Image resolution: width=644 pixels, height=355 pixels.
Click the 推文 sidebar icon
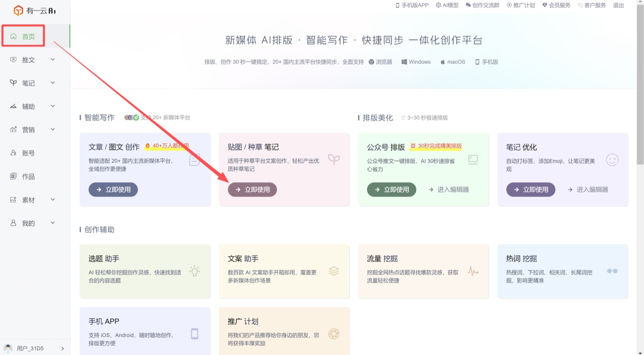tap(13, 60)
